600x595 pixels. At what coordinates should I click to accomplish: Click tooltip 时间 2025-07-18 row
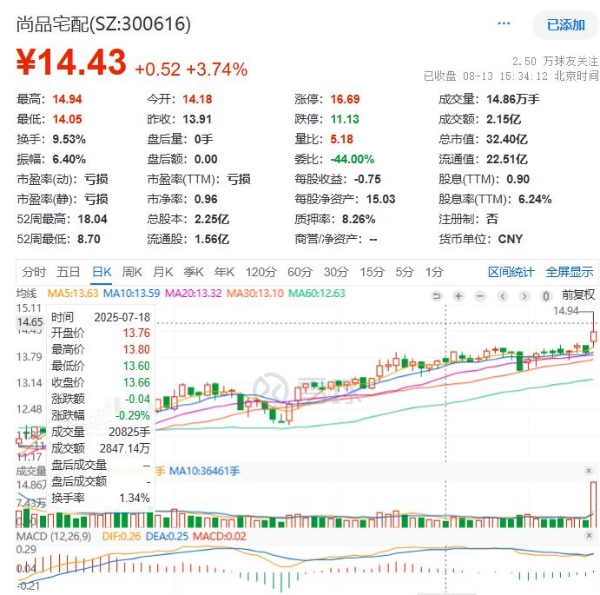coord(101,317)
